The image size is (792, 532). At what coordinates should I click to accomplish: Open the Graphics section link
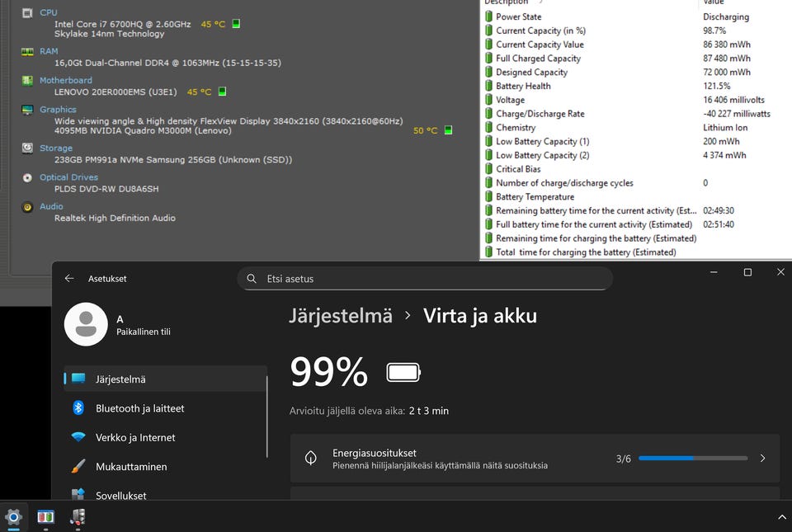tap(58, 110)
